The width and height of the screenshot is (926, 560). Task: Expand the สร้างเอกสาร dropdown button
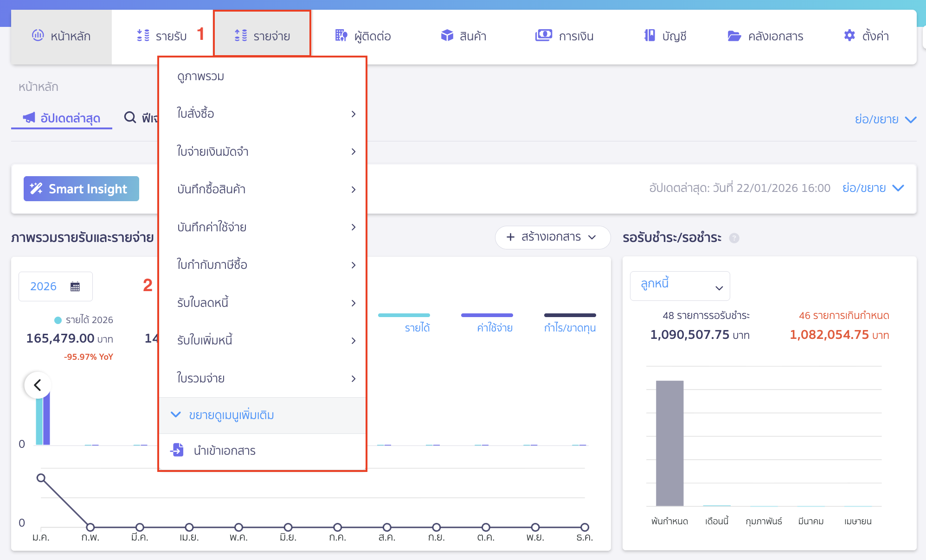tap(552, 237)
